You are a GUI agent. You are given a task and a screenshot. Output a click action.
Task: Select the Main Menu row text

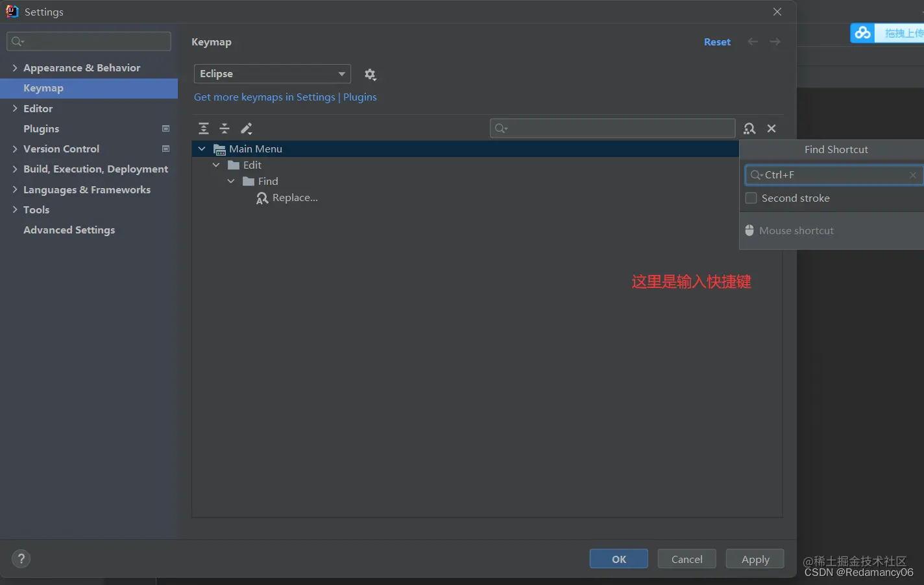(256, 149)
